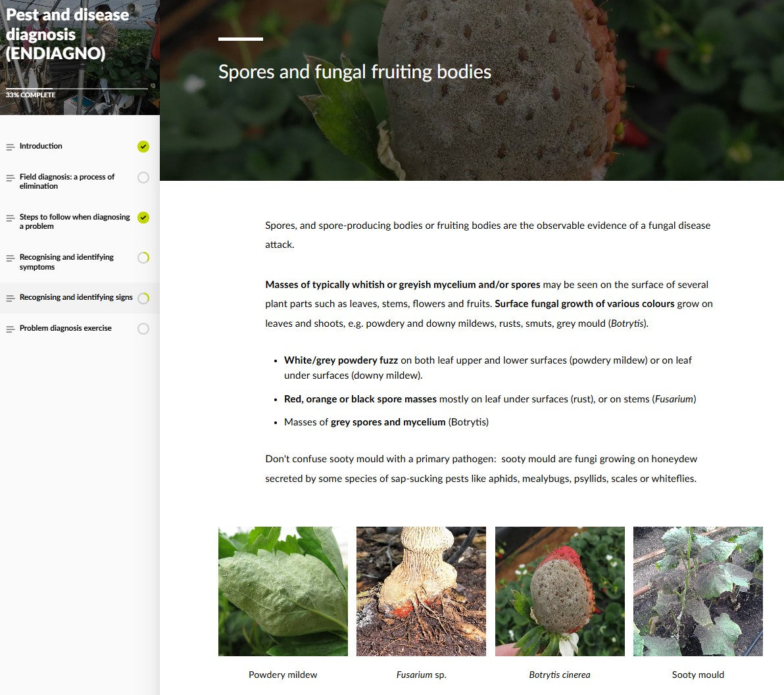Click the partial completion circle for Recognising symptoms
The height and width of the screenshot is (695, 784).
143,258
